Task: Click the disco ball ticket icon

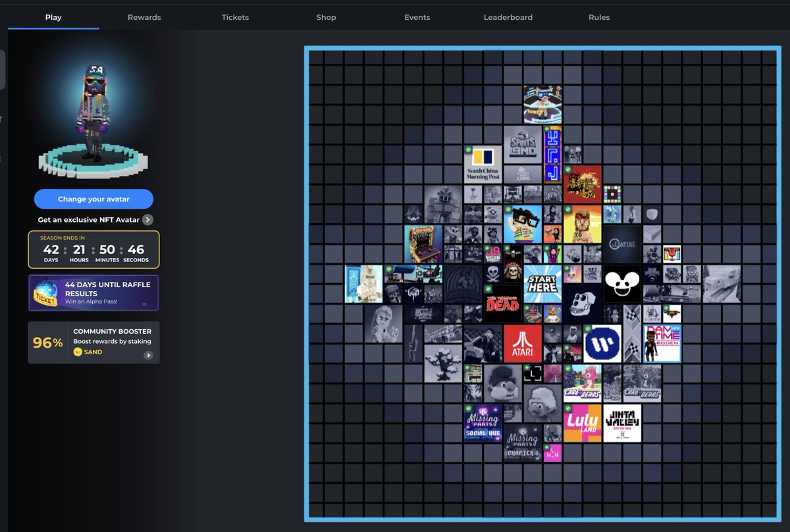Action: (x=45, y=293)
